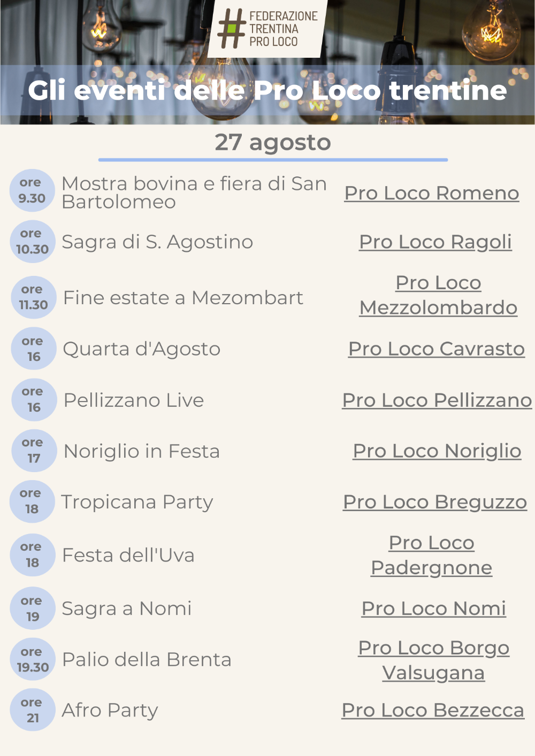
Task: Click the ore 21 time badge
Action: pos(32,710)
